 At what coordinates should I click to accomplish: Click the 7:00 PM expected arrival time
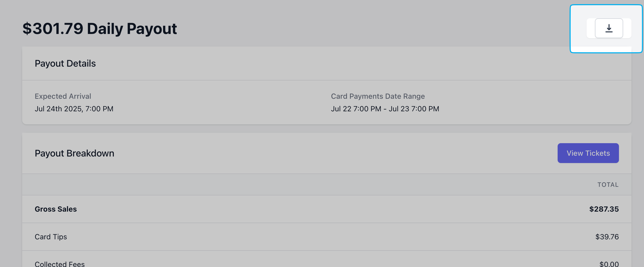[x=99, y=109]
